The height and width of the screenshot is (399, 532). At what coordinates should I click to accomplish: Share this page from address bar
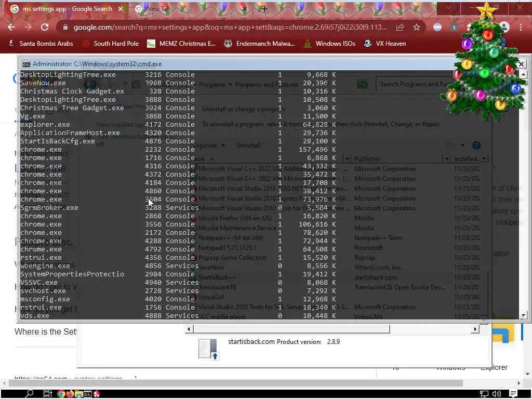pyautogui.click(x=400, y=27)
